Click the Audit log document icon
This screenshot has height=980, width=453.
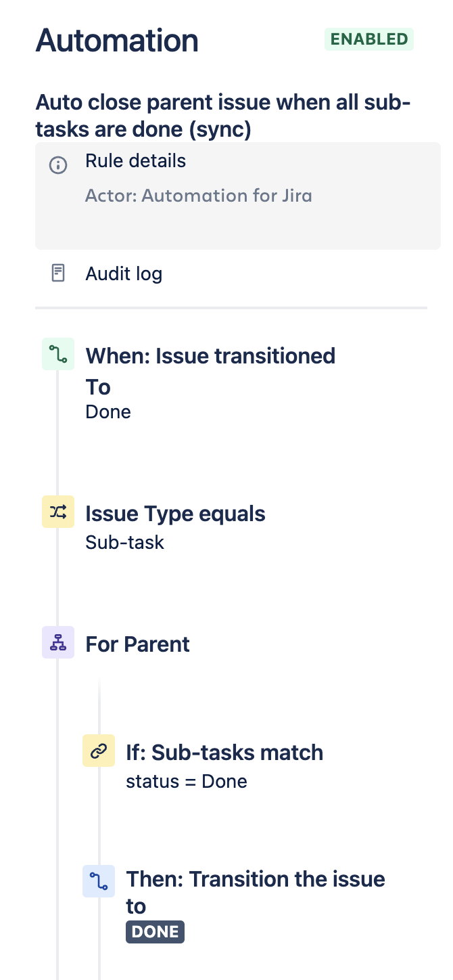[x=58, y=273]
